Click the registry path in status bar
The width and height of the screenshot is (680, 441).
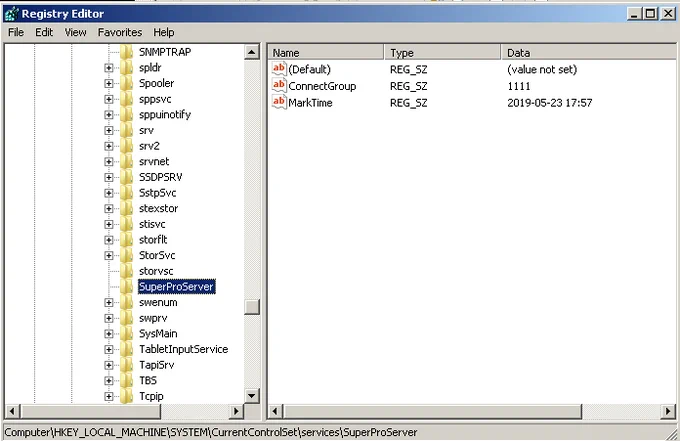tap(211, 432)
